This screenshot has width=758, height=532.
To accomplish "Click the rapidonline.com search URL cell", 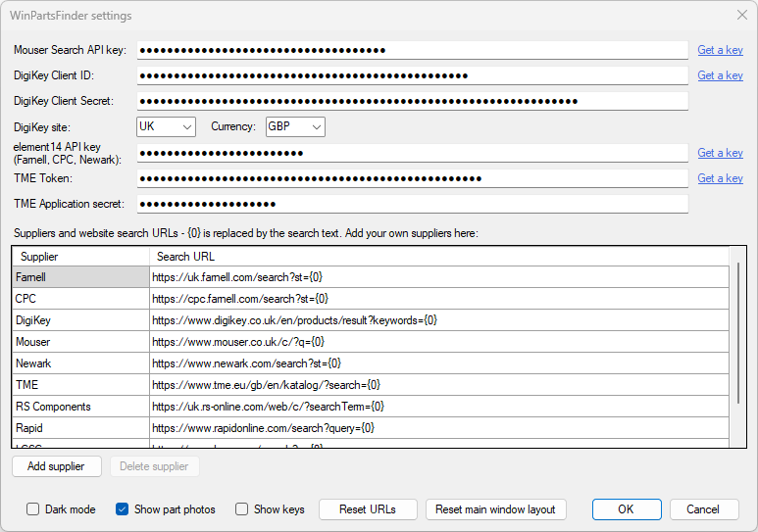I will [439, 427].
